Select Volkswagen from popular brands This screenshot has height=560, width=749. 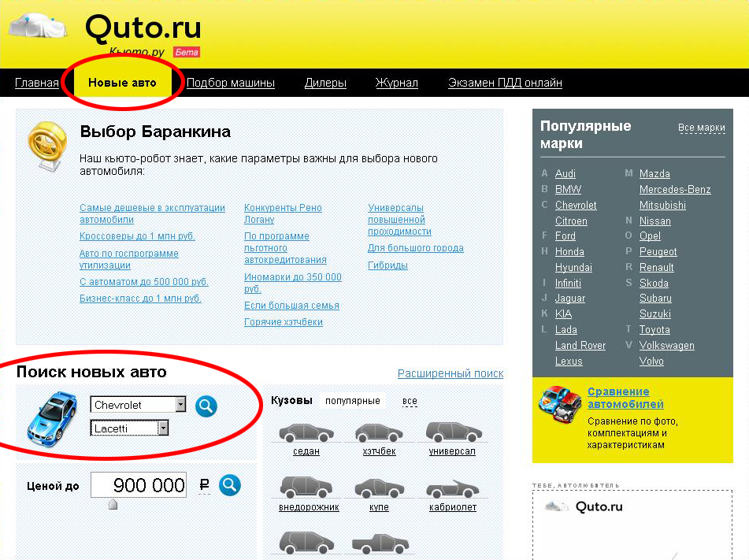click(x=667, y=345)
